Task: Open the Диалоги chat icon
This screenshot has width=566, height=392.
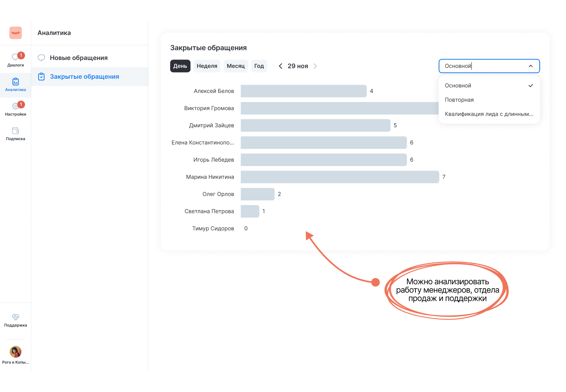Action: pos(16,57)
